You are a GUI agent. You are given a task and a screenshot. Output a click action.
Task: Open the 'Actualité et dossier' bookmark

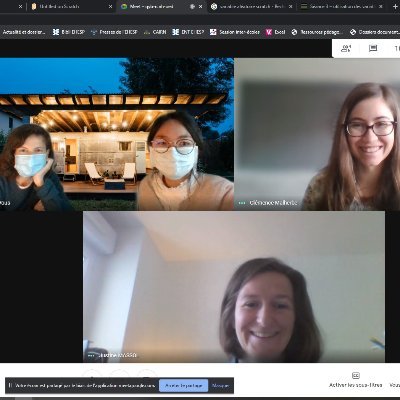(24, 32)
